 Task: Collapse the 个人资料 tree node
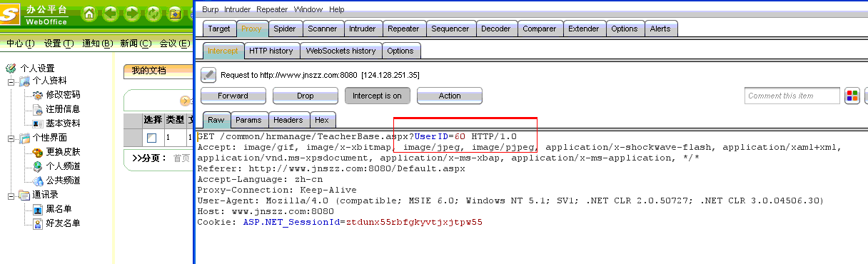(x=11, y=81)
